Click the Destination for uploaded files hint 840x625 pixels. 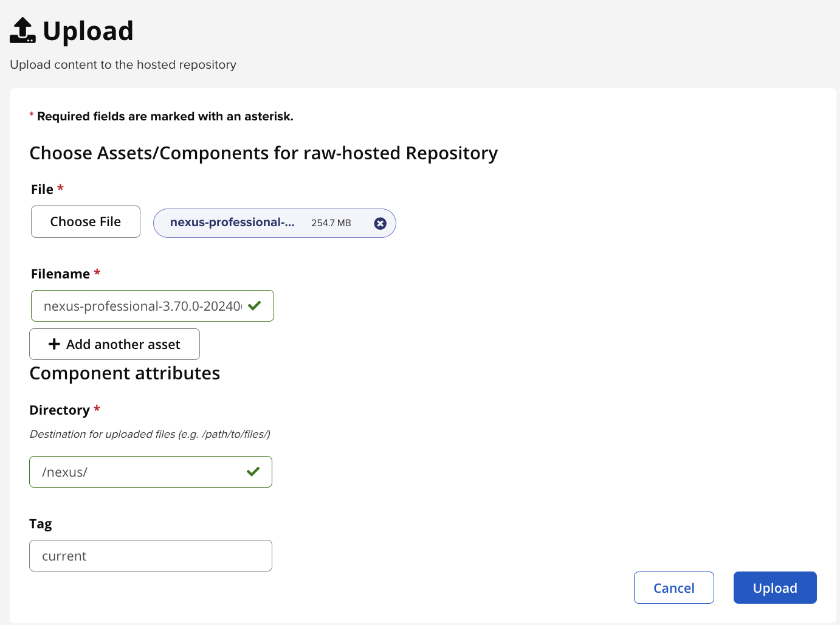[x=150, y=434]
